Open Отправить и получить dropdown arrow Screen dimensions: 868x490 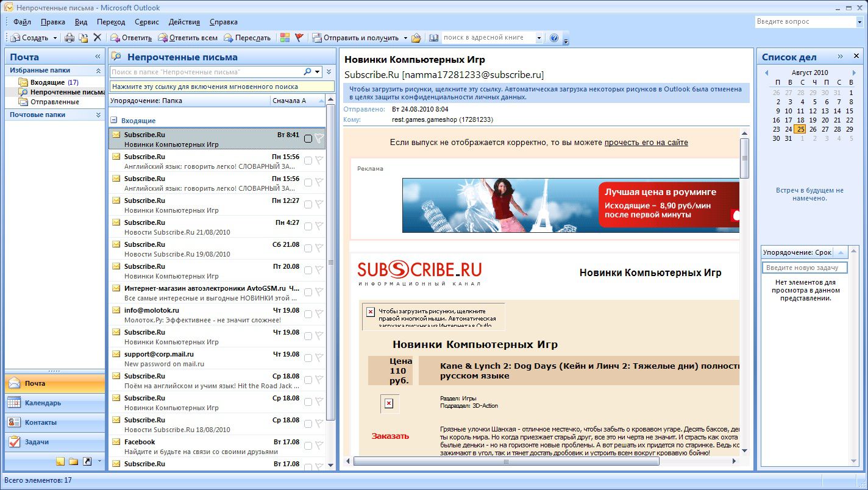click(405, 38)
